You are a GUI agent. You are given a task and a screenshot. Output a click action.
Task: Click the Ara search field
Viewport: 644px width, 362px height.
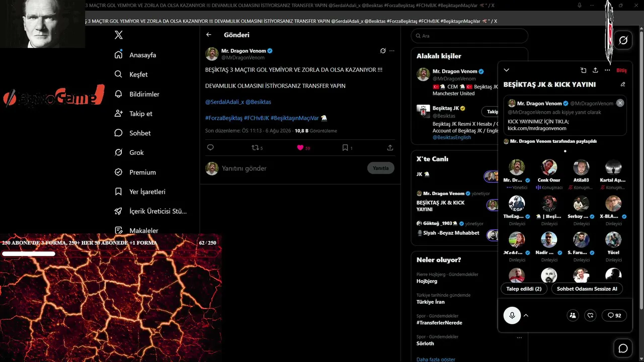pyautogui.click(x=469, y=36)
